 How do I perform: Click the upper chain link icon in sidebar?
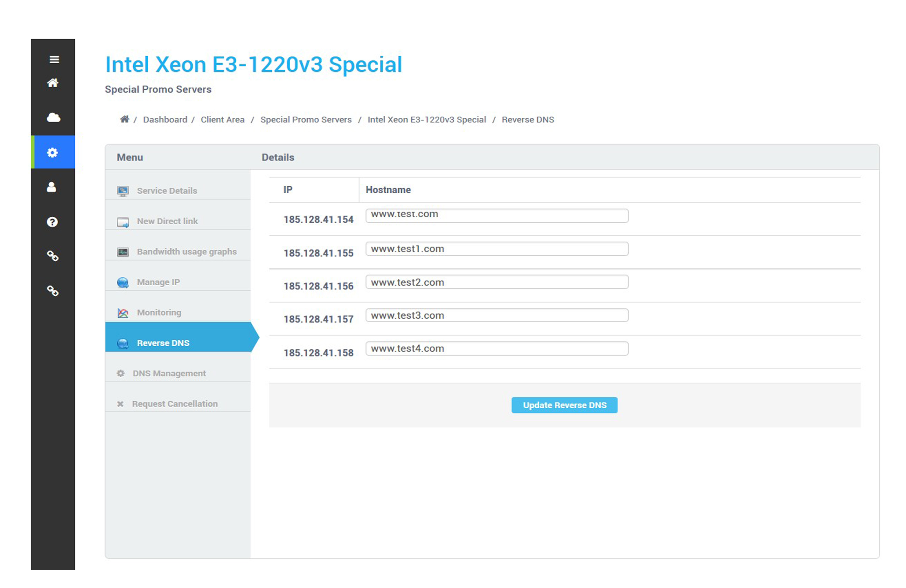[x=52, y=256]
